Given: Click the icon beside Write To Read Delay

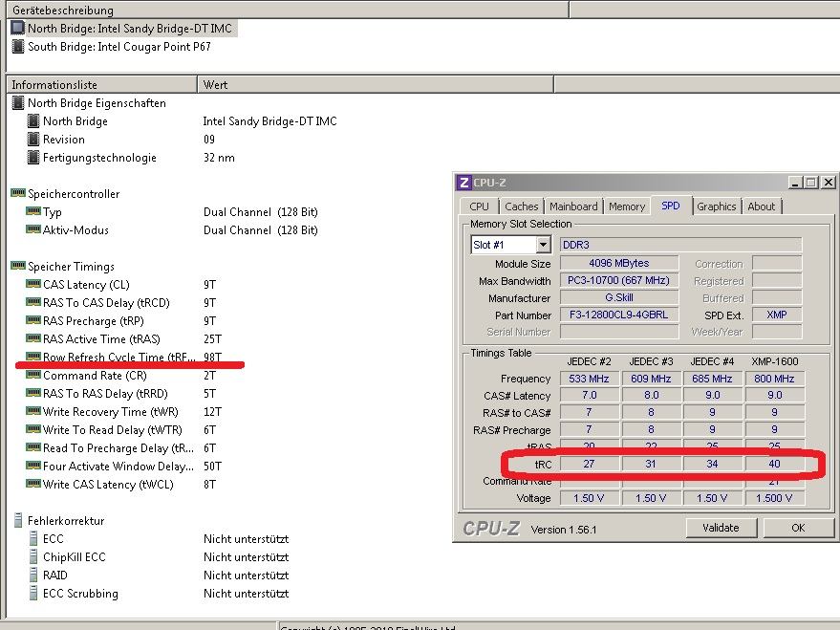Looking at the screenshot, I should (33, 429).
